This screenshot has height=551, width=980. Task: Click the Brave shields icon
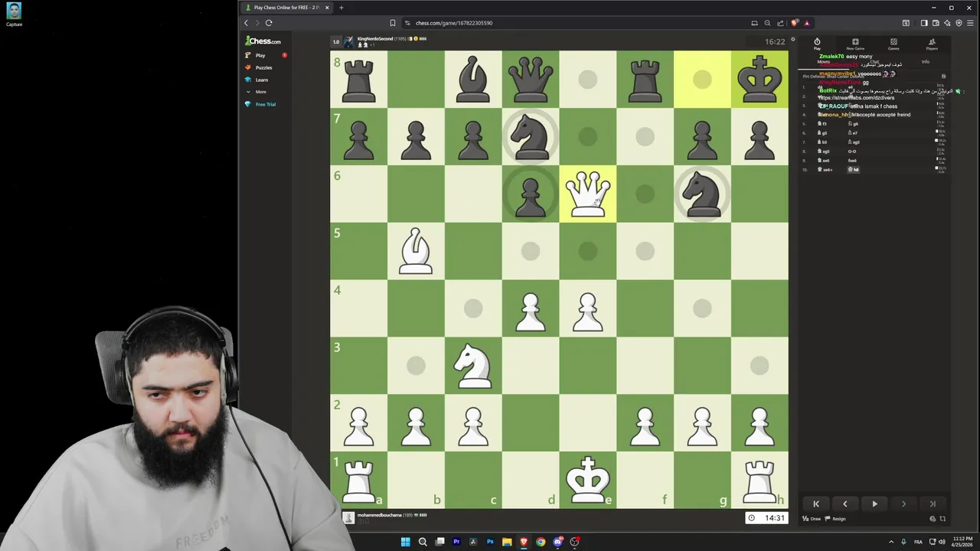pos(794,23)
